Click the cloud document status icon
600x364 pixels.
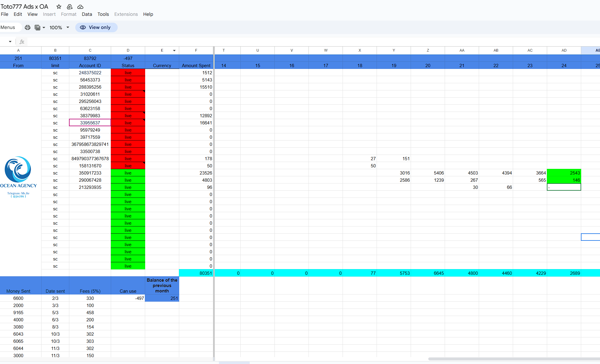coord(80,7)
